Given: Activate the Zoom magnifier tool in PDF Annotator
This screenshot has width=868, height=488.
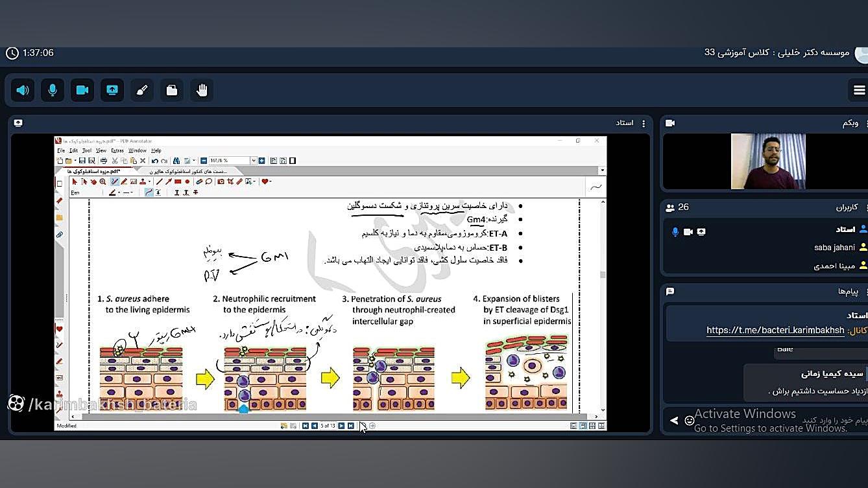Looking at the screenshot, I should [x=102, y=181].
